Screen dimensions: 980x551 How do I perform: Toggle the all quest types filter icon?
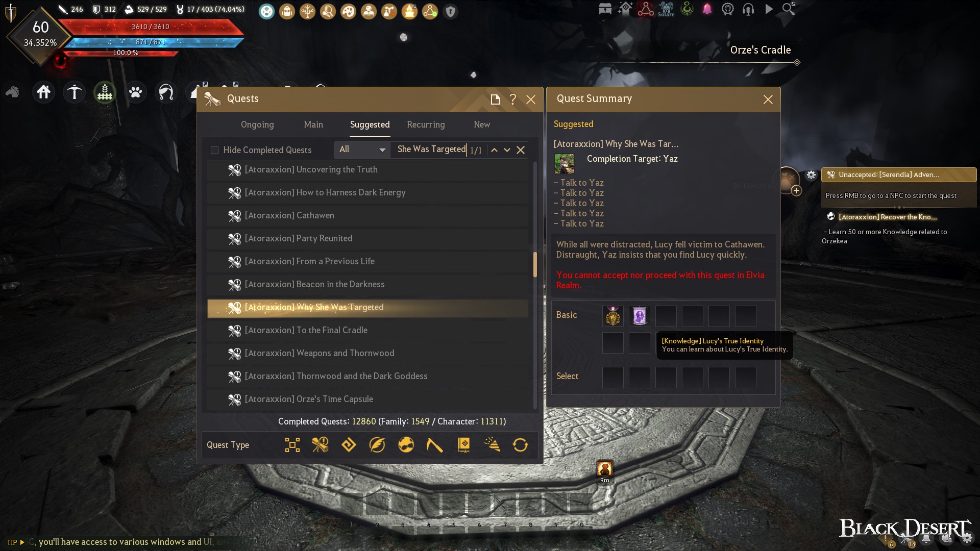tap(292, 445)
